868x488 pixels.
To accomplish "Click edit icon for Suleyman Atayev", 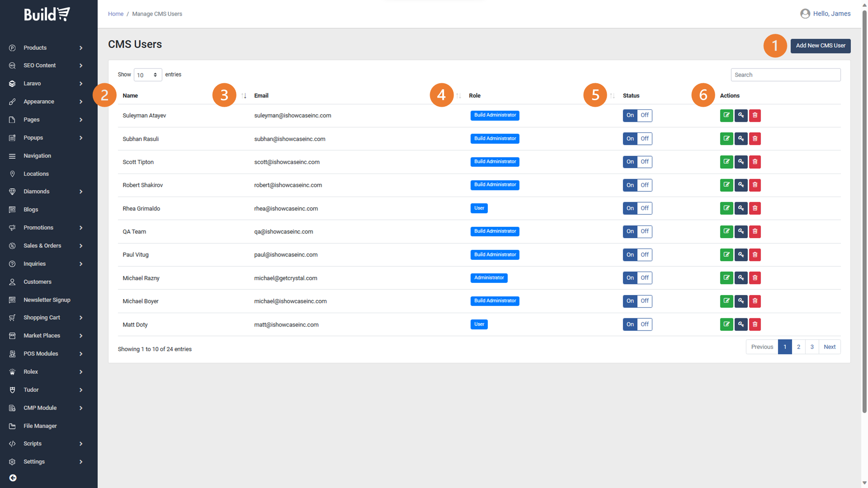I will tap(726, 115).
